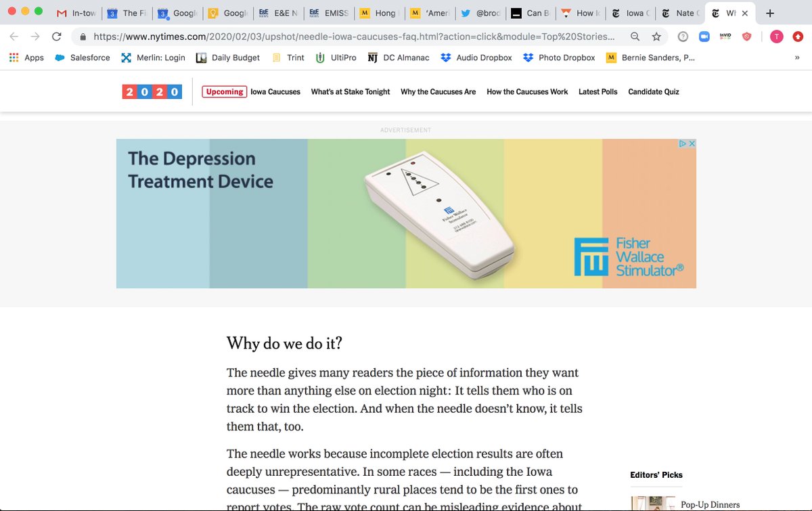Click the Fisher Wallace Stimulator ad banner
Screen dimensions: 812x511
click(406, 213)
